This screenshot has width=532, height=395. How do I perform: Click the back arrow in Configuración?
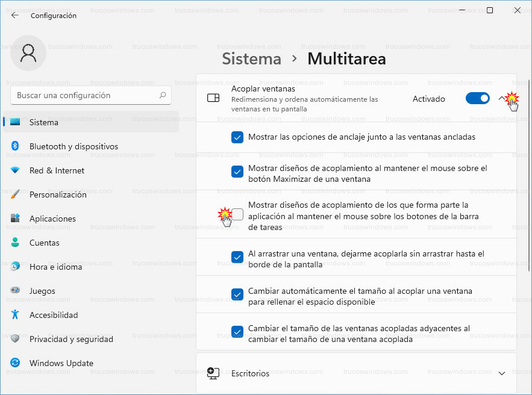pyautogui.click(x=15, y=16)
